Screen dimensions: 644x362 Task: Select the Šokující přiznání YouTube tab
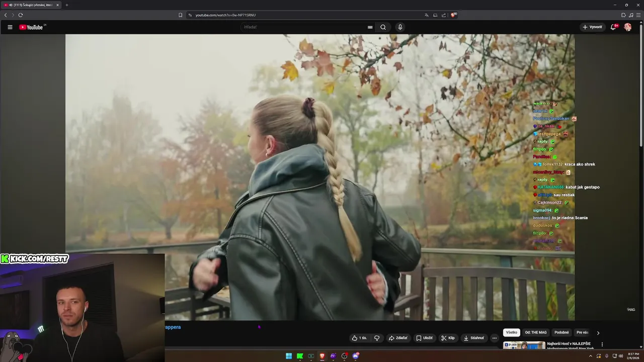tap(30, 5)
